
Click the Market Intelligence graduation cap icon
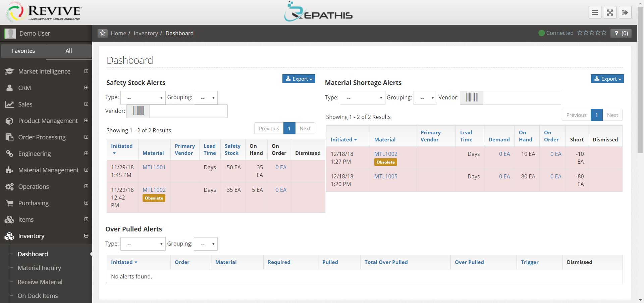9,71
